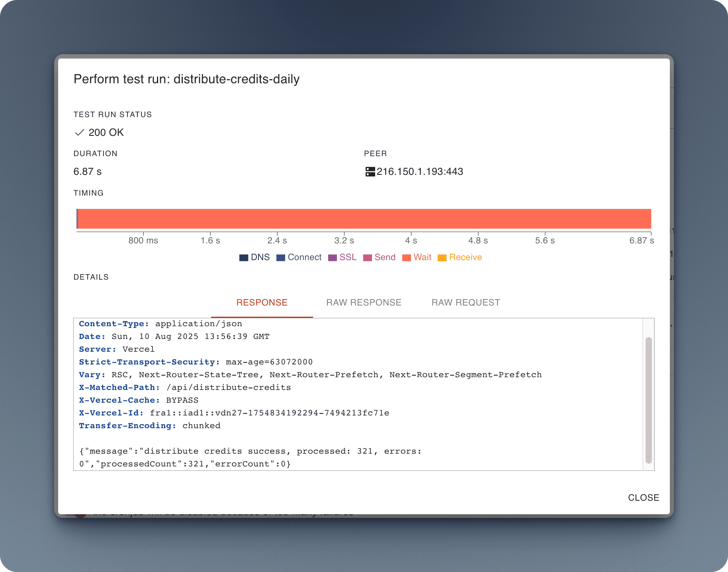Click the orange Wait segment in timing bar

pyautogui.click(x=364, y=219)
